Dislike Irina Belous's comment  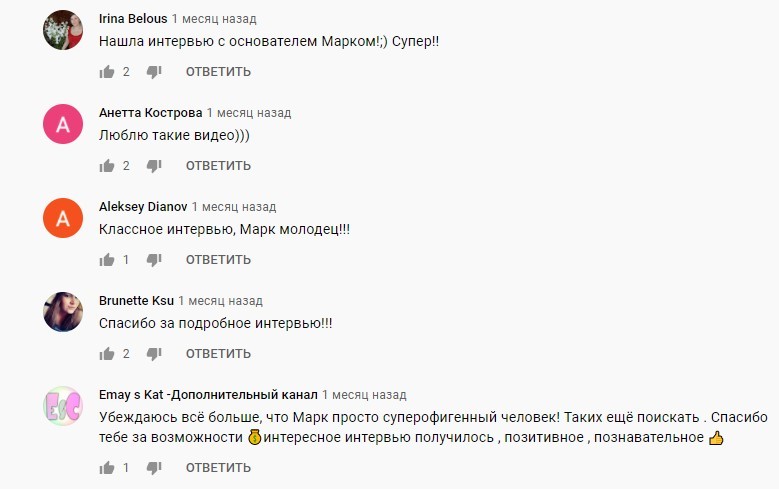[x=154, y=72]
